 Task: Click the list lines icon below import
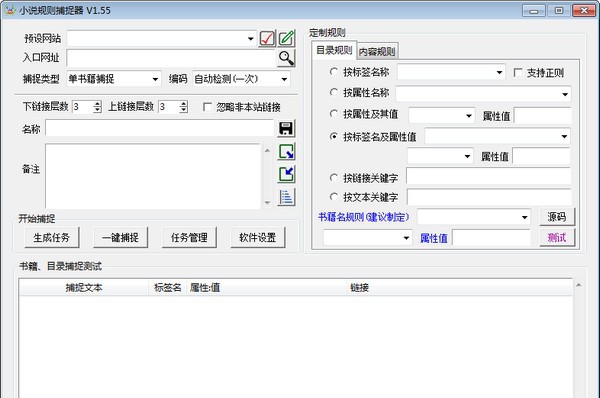(x=286, y=197)
